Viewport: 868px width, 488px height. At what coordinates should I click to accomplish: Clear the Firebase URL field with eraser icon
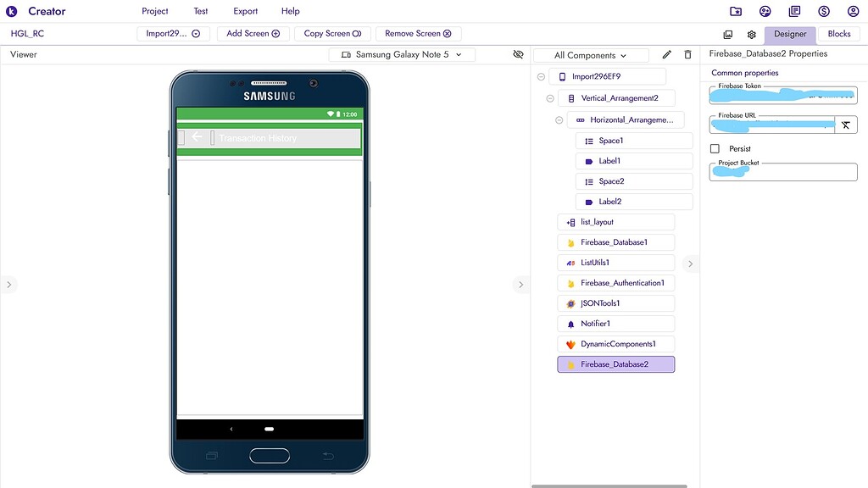pos(845,125)
